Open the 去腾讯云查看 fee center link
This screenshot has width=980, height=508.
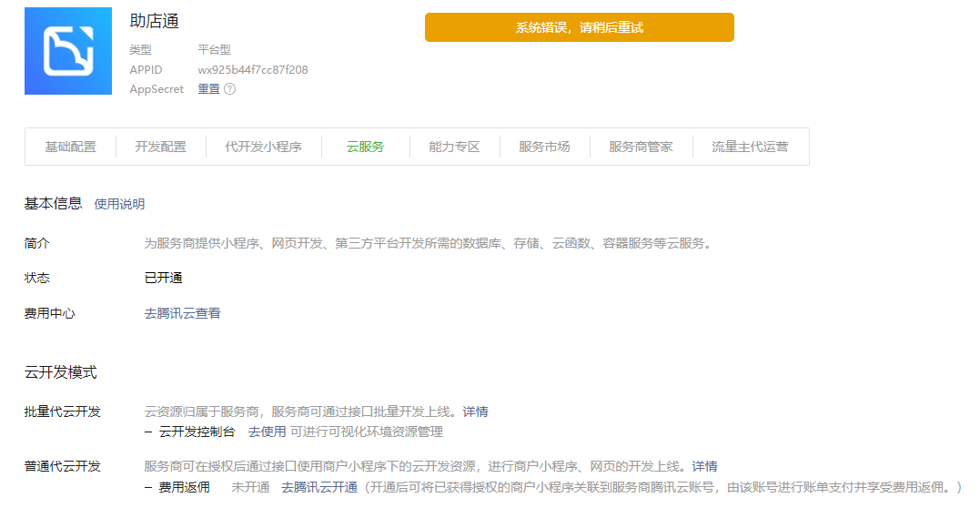183,313
